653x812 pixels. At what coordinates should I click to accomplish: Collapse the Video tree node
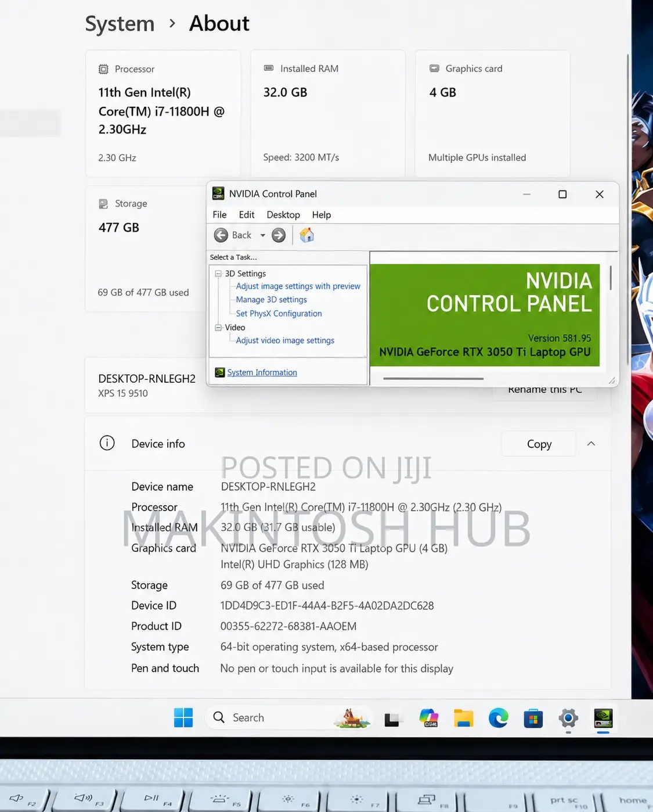tap(218, 328)
